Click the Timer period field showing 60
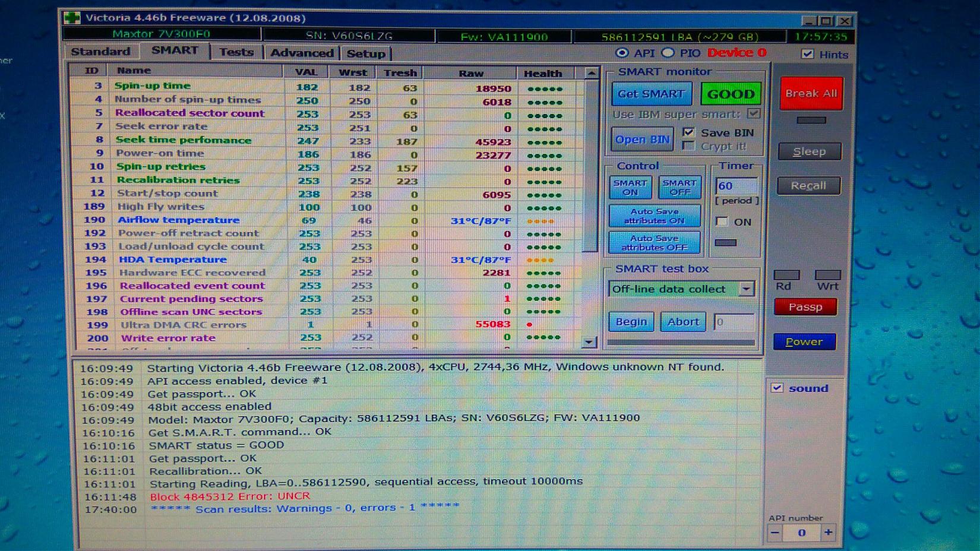980x551 pixels. point(736,186)
